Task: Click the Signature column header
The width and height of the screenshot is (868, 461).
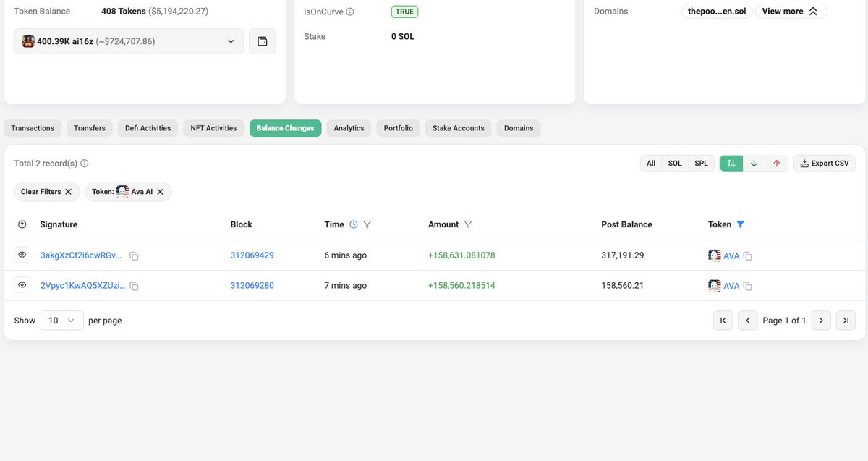Action: (x=59, y=224)
